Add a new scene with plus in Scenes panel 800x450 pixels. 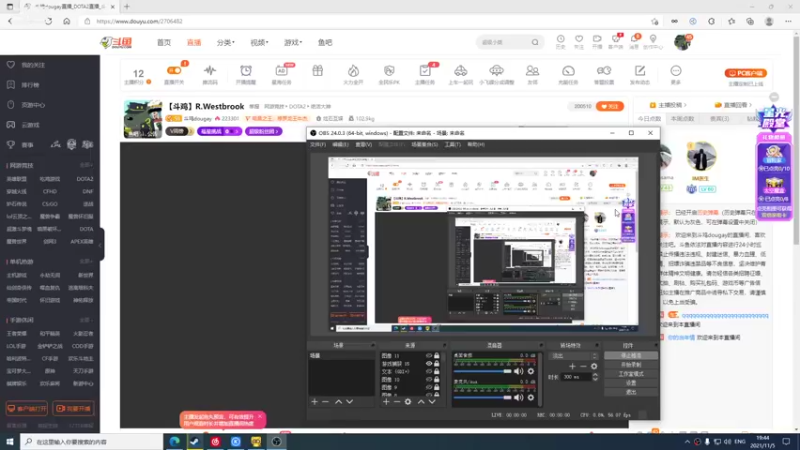314,402
